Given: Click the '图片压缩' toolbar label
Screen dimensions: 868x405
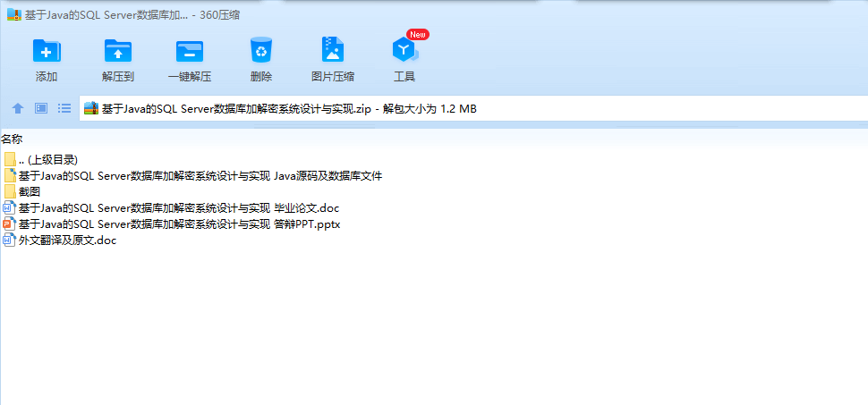Looking at the screenshot, I should 333,77.
